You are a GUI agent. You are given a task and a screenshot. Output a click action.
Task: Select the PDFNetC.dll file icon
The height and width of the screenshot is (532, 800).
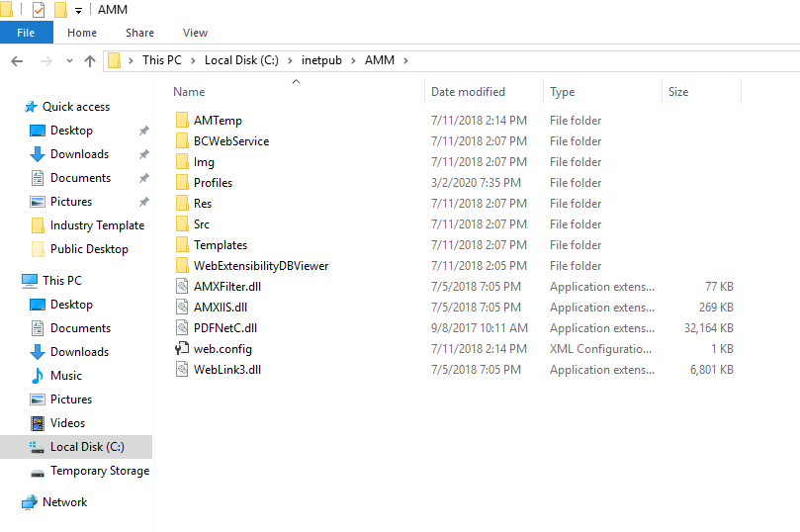coord(182,328)
